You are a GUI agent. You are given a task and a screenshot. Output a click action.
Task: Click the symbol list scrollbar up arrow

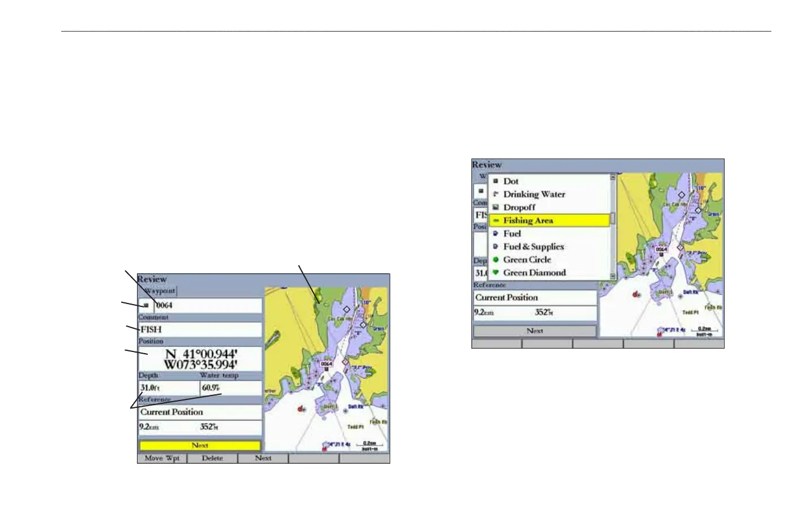coord(613,178)
